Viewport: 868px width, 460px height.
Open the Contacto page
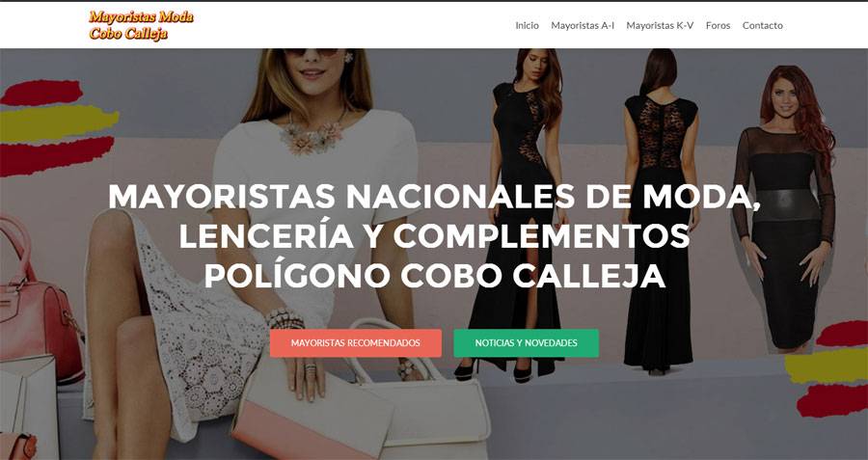(762, 25)
